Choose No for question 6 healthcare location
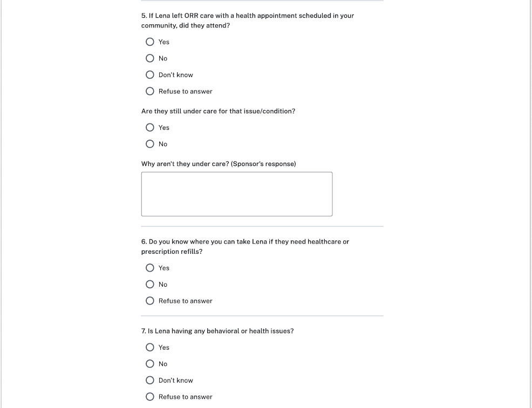The image size is (532, 408). pyautogui.click(x=150, y=285)
